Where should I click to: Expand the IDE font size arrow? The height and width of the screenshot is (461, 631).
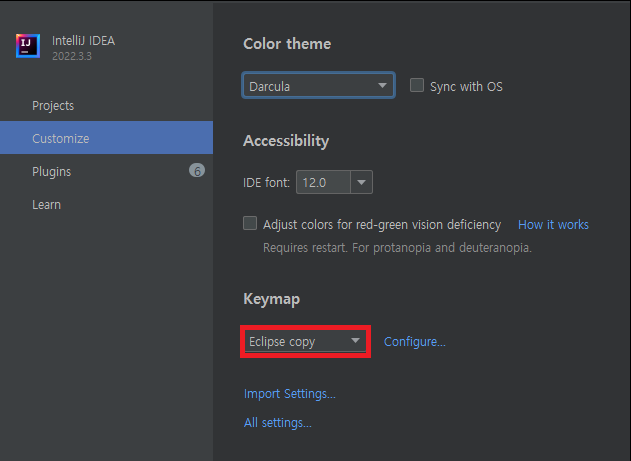(361, 182)
